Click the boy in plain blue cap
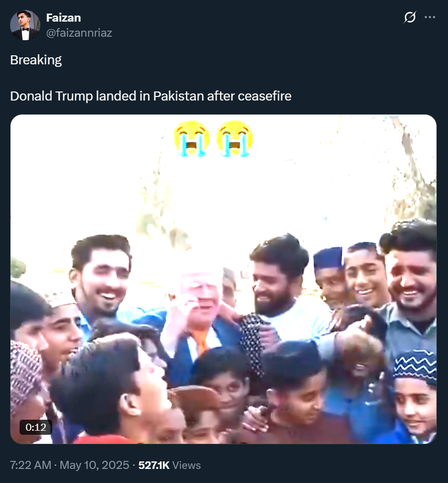This screenshot has width=448, height=483. pos(329,277)
